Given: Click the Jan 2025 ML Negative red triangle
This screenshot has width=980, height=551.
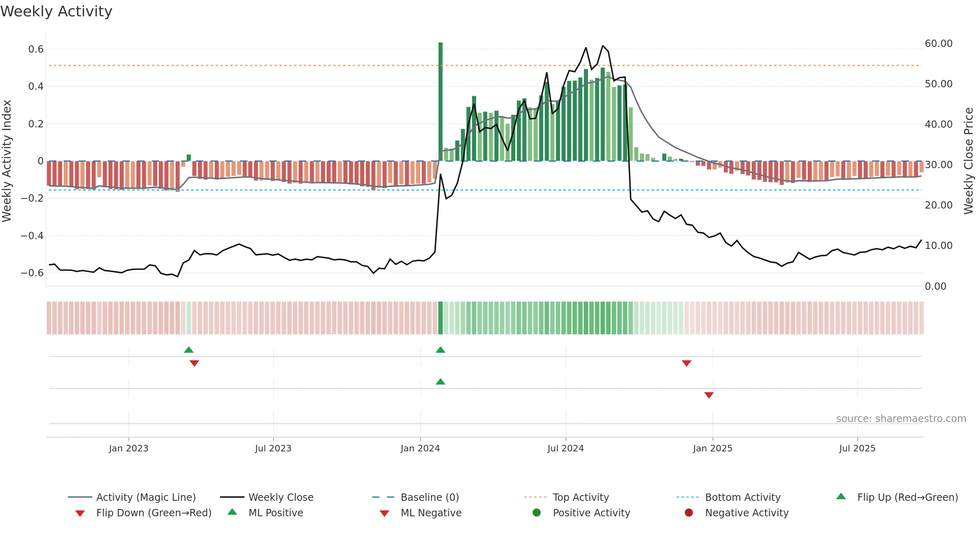Looking at the screenshot, I should pyautogui.click(x=709, y=395).
